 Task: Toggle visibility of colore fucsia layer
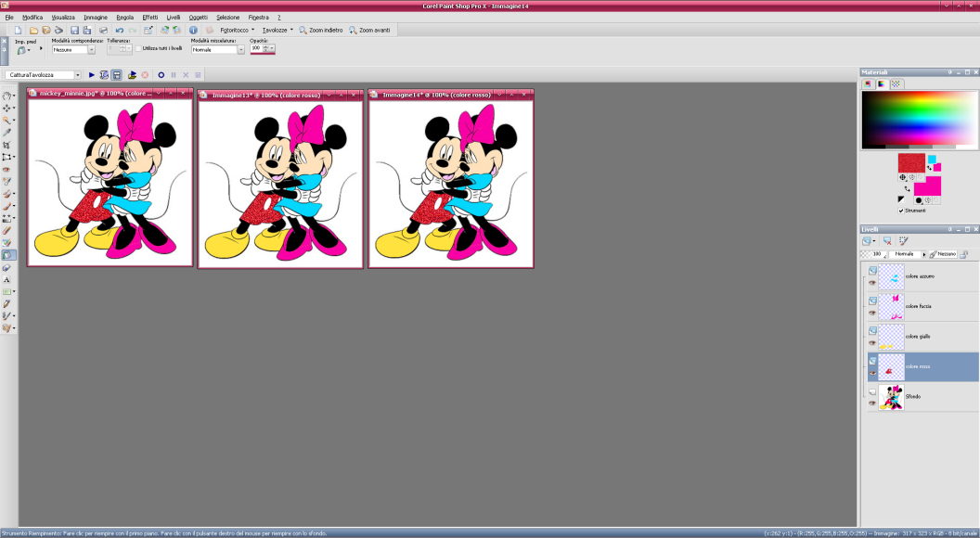point(871,313)
